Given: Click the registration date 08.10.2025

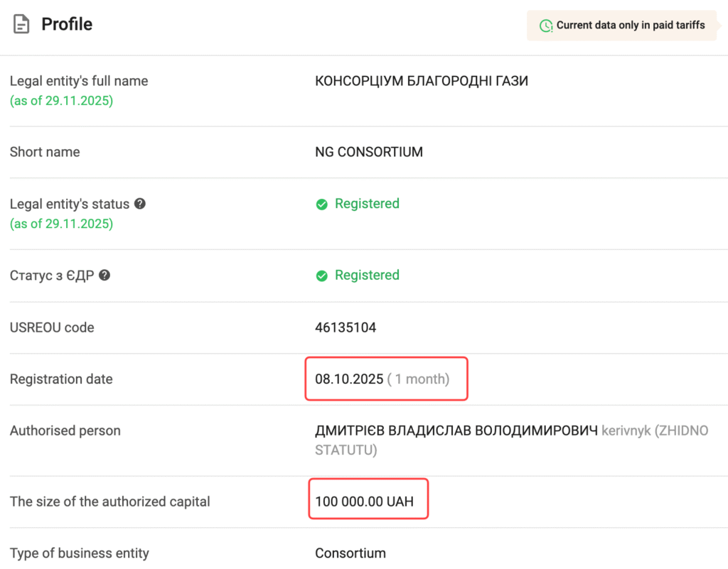Looking at the screenshot, I should (x=349, y=379).
